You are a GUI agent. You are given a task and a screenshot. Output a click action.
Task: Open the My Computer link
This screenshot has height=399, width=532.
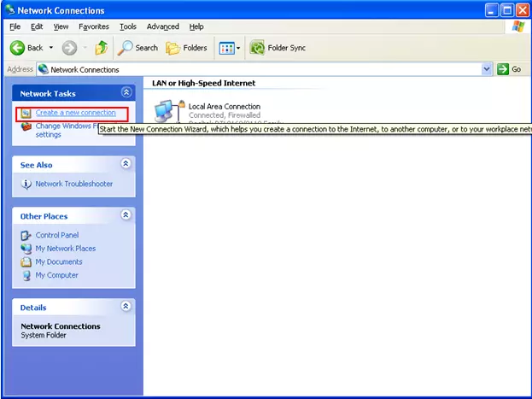tap(56, 275)
